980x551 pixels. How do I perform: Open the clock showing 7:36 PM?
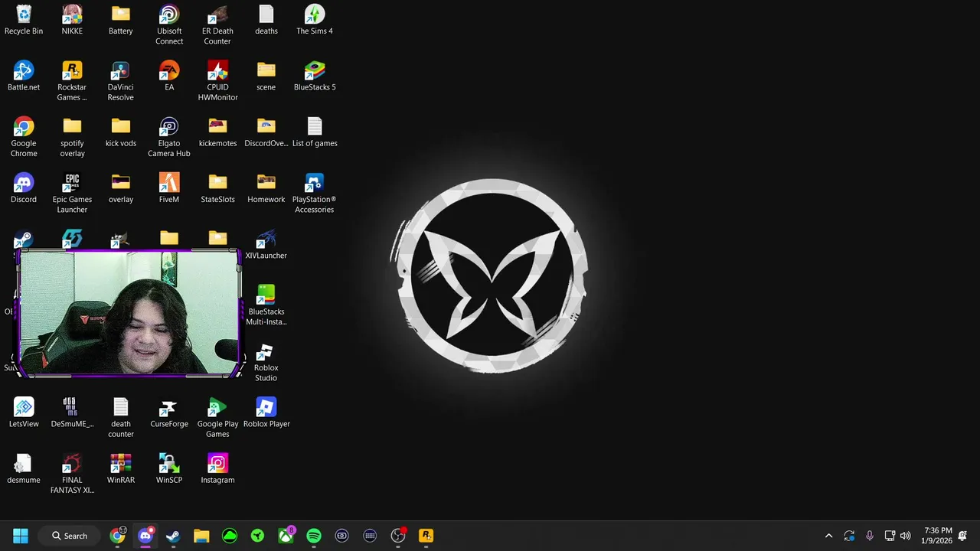[x=937, y=536]
